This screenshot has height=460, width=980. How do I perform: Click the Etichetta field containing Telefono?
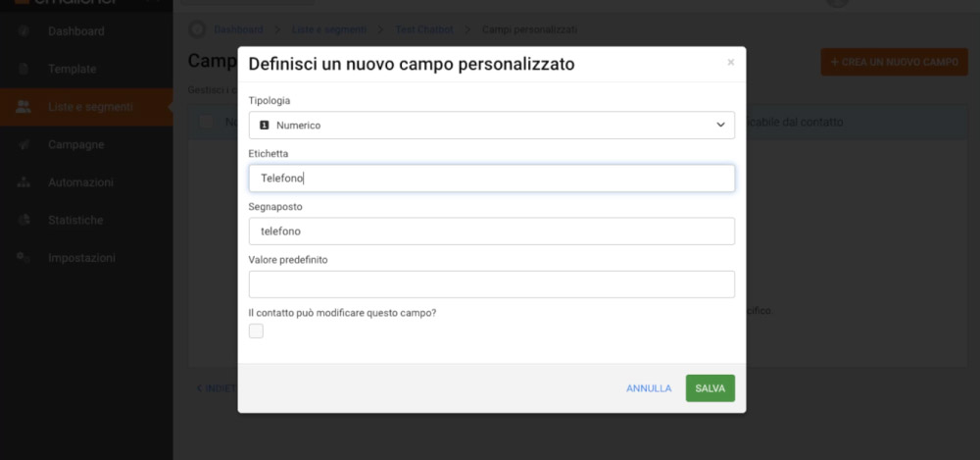[491, 179]
